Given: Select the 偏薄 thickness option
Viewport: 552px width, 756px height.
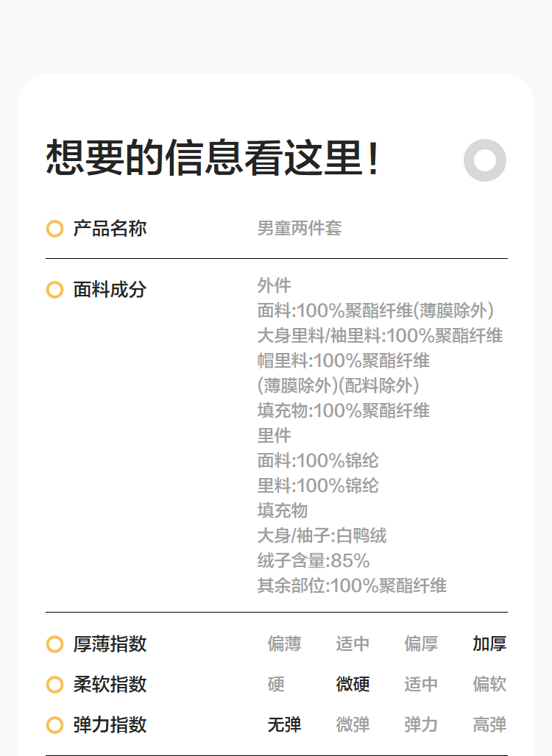Looking at the screenshot, I should point(284,644).
